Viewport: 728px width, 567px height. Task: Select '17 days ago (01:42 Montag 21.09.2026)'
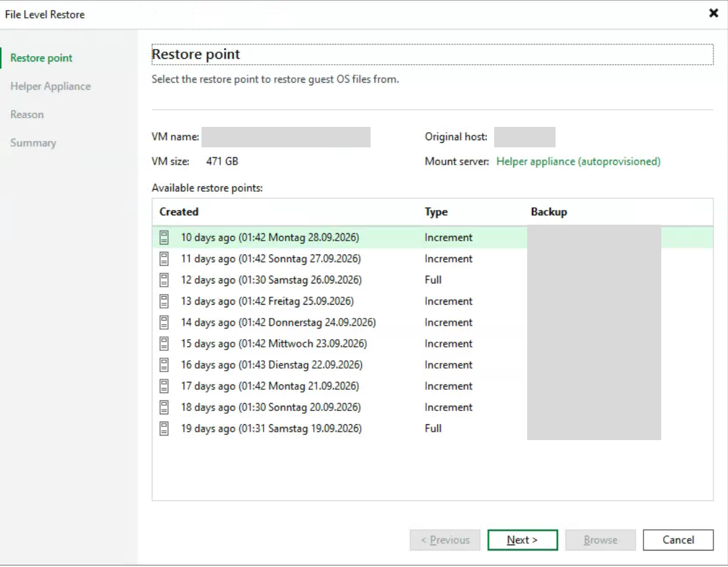432,386
